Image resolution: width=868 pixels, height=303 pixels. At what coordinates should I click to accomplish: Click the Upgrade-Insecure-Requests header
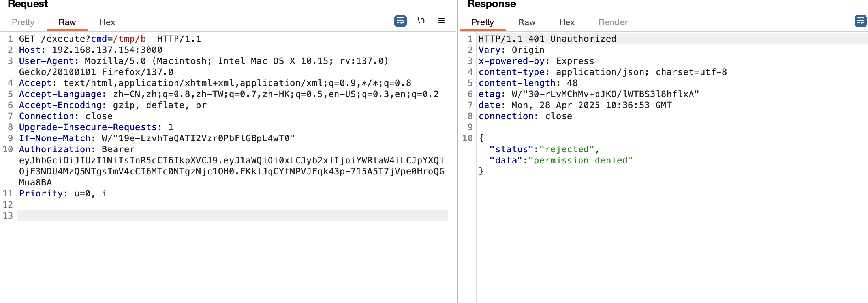96,127
